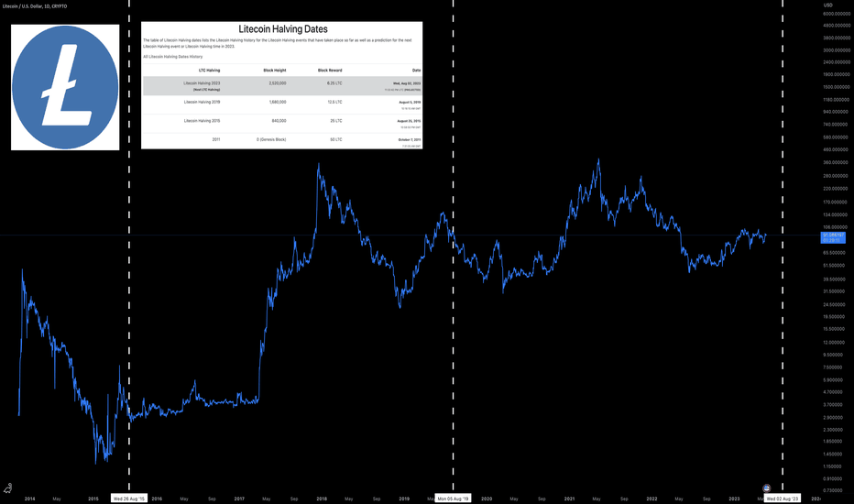Click the 106.000000 label on the price axis
The height and width of the screenshot is (504, 854).
(836, 227)
